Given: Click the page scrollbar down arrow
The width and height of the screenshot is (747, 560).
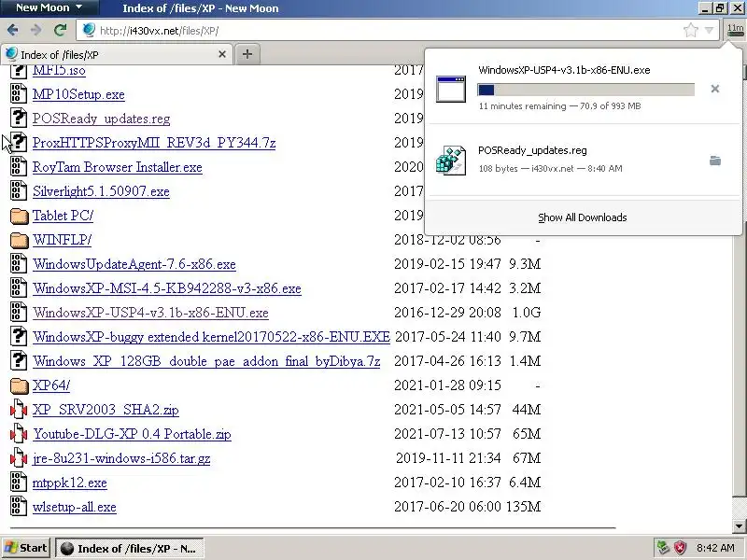Looking at the screenshot, I should point(740,526).
